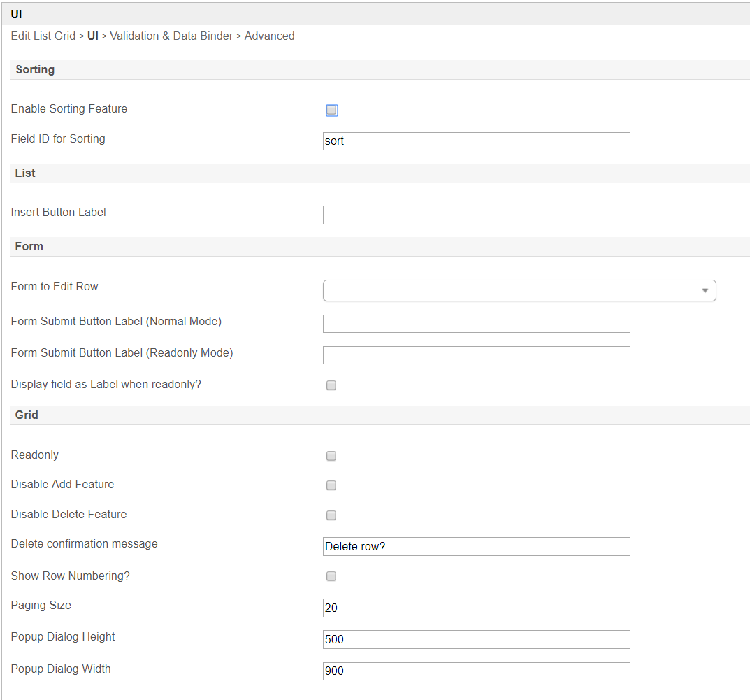Click Form Submit Button Label Readonly Mode field
This screenshot has height=700, width=750.
tap(476, 355)
